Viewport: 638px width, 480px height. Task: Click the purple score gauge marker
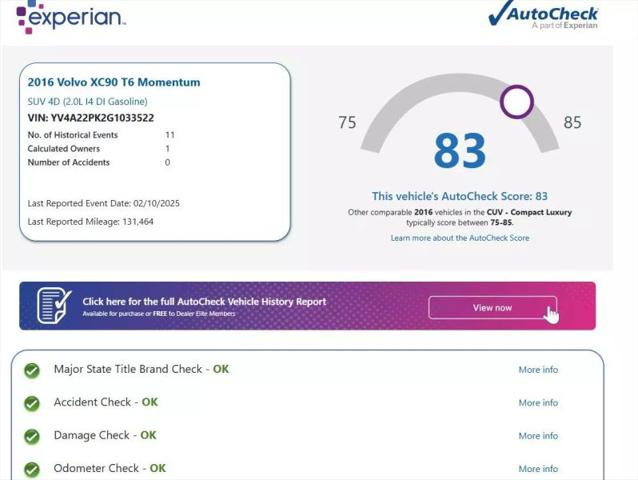517,102
